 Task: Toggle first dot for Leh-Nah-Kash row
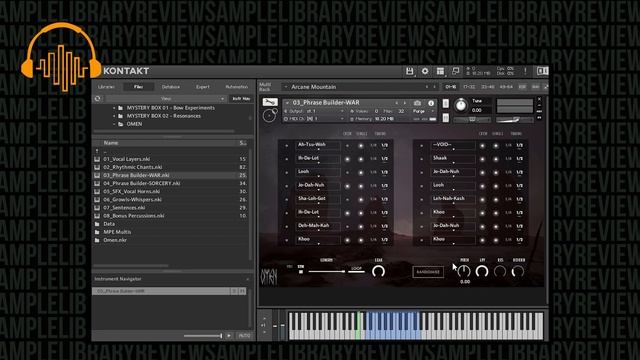[x=482, y=200]
